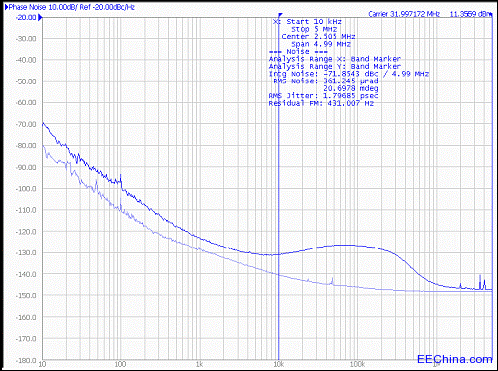This screenshot has height=371, width=498.
Task: Select the right band marker line at plot edge
Action: click(492, 188)
